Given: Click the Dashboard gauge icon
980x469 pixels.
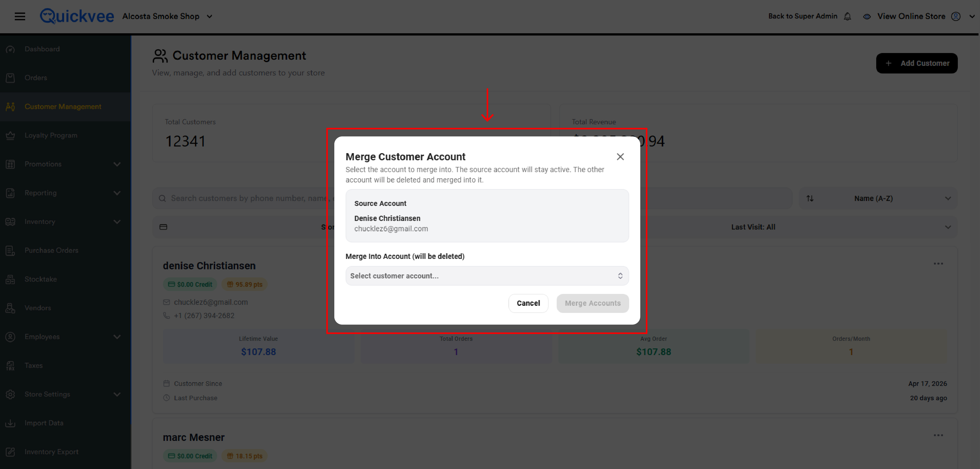Looking at the screenshot, I should [10, 49].
